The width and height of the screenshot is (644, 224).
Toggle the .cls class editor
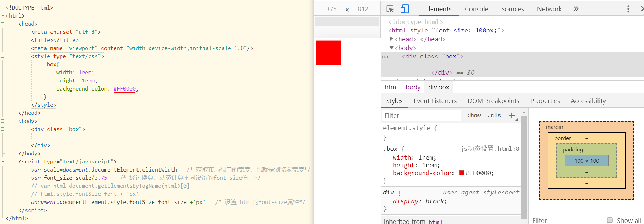tap(494, 115)
